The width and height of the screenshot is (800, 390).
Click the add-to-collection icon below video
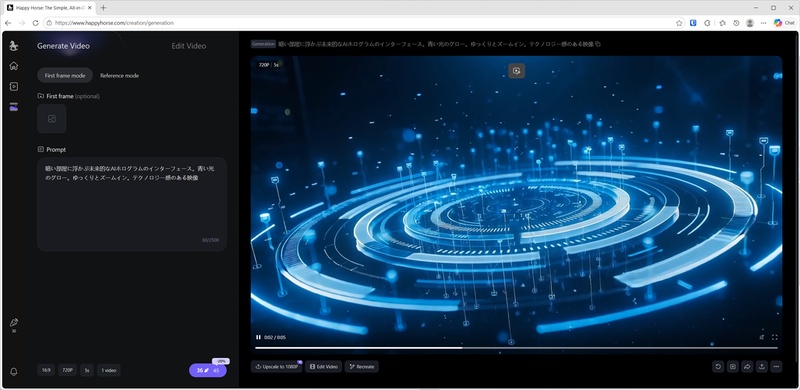[733, 367]
